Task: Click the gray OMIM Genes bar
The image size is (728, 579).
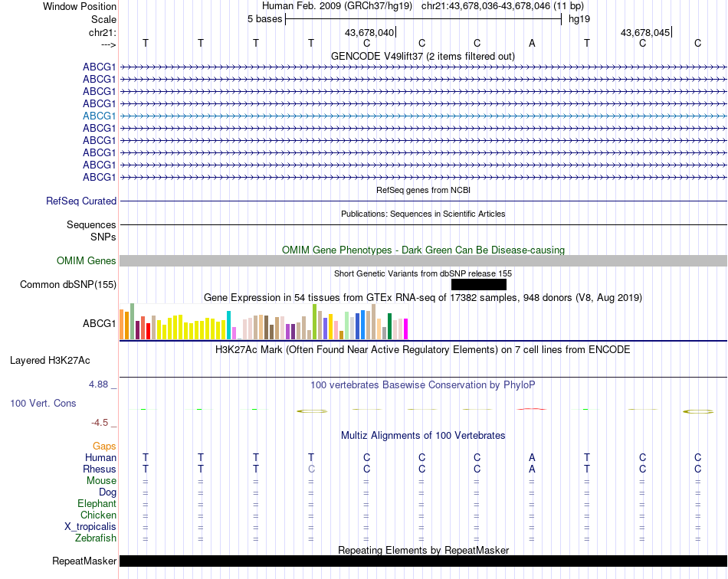Action: pyautogui.click(x=424, y=260)
